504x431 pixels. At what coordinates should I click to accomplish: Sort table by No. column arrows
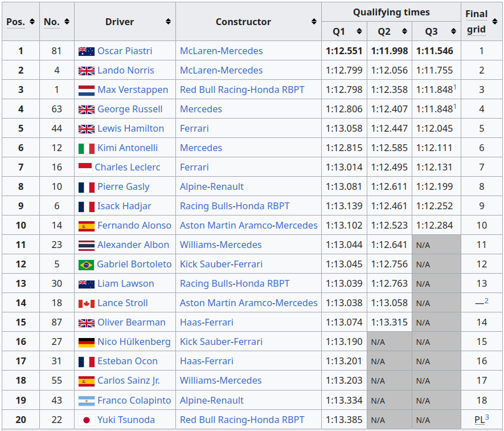(67, 22)
